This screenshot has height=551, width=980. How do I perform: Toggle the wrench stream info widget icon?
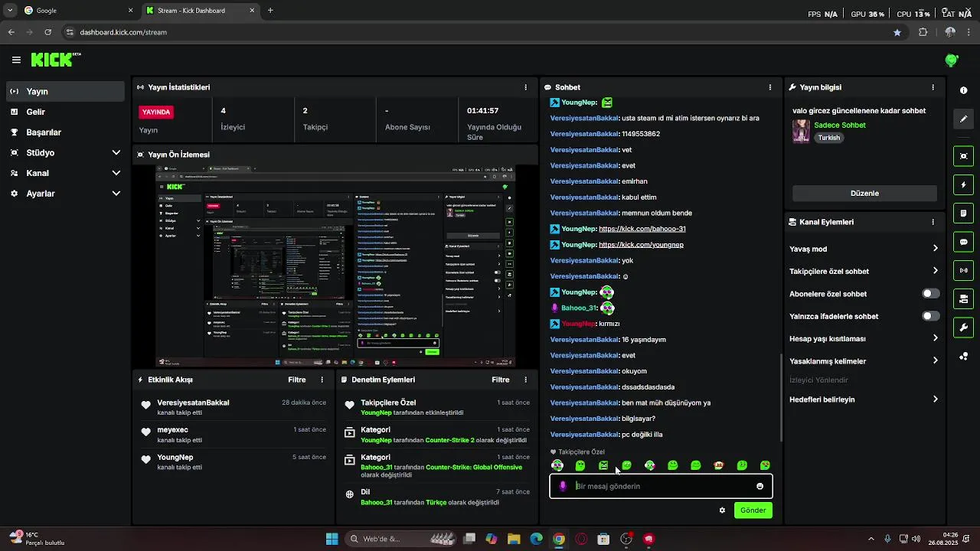(963, 328)
